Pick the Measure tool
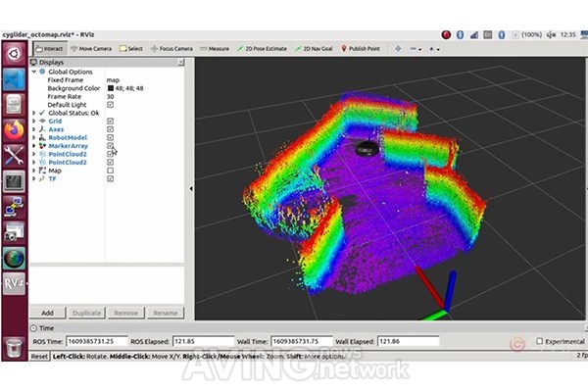This screenshot has height=392, width=588. pos(215,47)
